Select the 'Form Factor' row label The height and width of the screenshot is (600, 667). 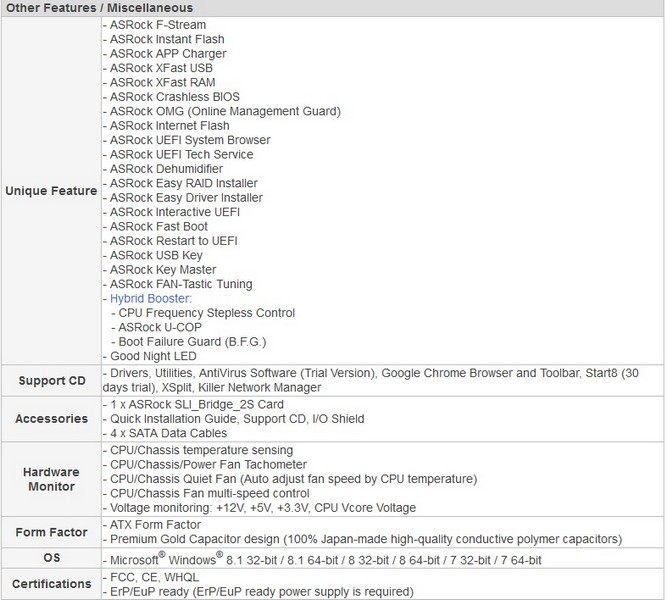pos(51,532)
